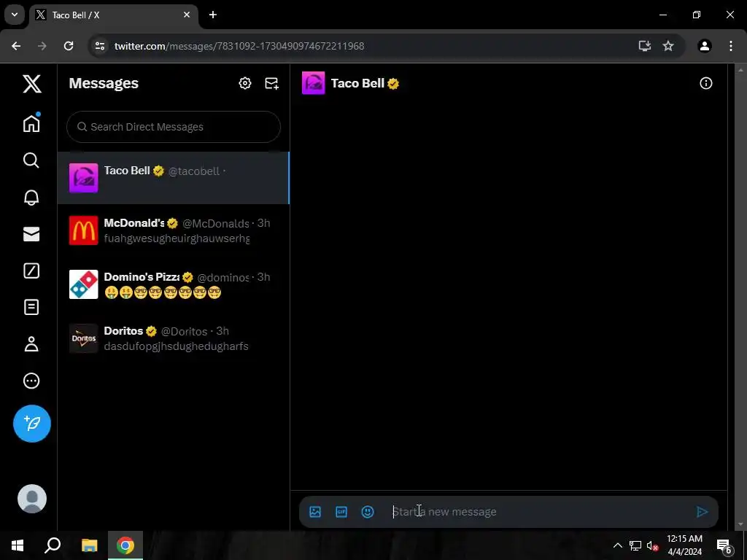Open Profile person icon in sidebar
The image size is (747, 560).
31,344
